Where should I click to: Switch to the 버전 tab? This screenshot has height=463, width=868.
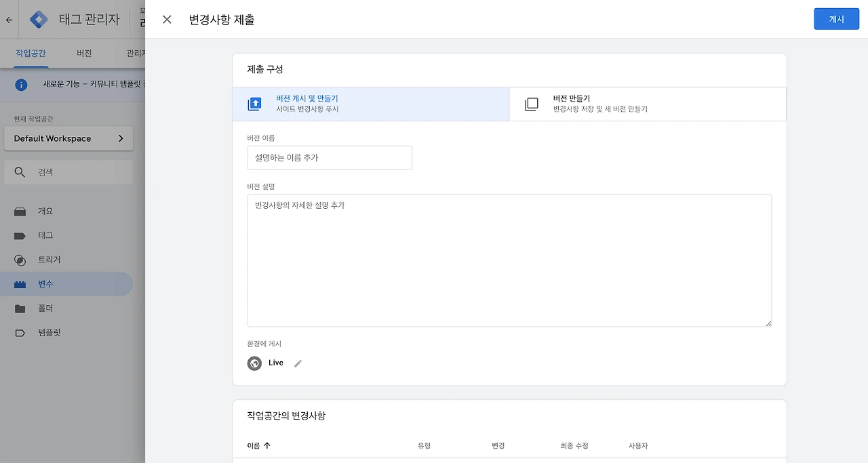[x=84, y=53]
